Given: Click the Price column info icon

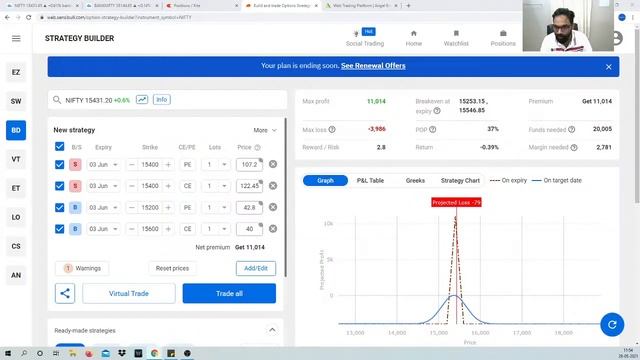Looking at the screenshot, I should (x=257, y=147).
